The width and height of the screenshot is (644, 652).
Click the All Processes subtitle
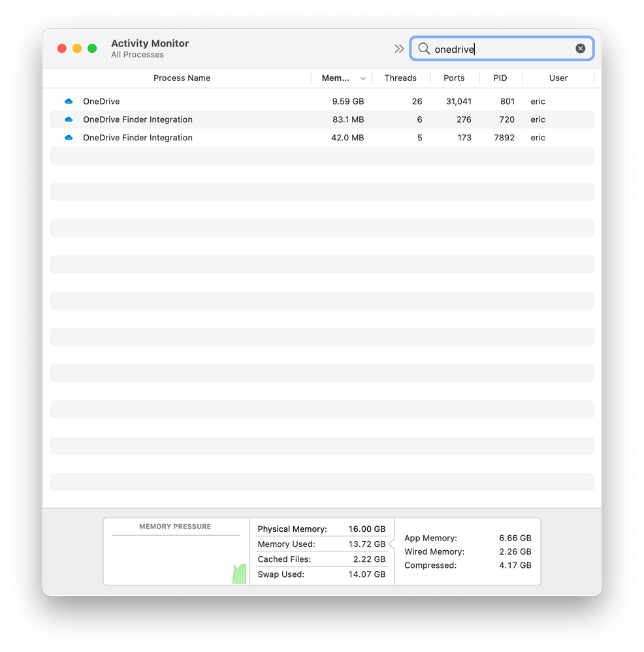pyautogui.click(x=137, y=54)
